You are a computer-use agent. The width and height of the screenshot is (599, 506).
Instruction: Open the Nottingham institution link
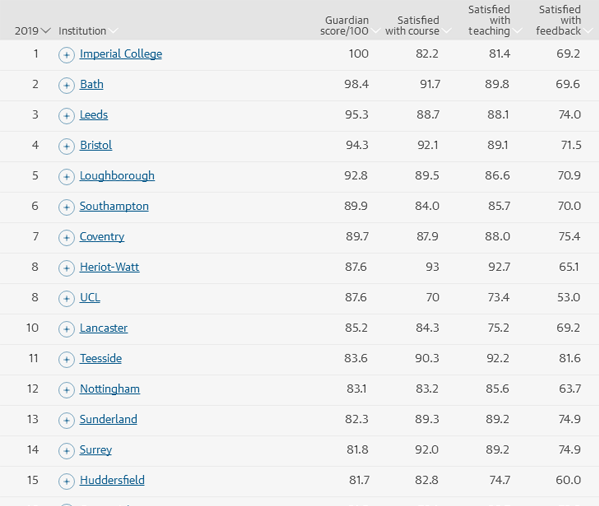tap(110, 389)
